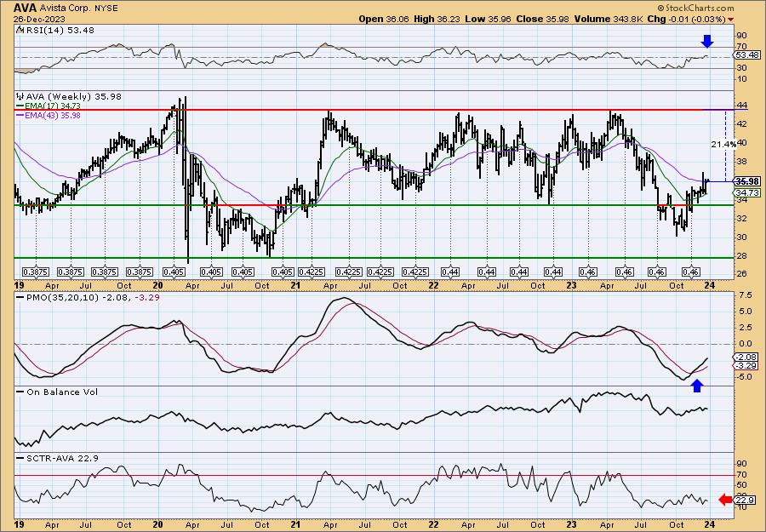This screenshot has width=766, height=532.
Task: Click the 34.73 price tag on the price axis
Action: pyautogui.click(x=747, y=193)
